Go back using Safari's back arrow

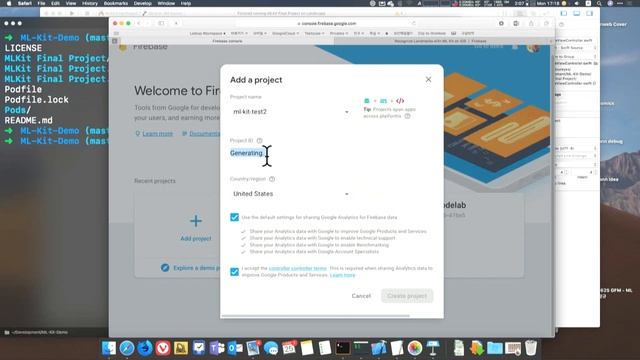[139, 23]
